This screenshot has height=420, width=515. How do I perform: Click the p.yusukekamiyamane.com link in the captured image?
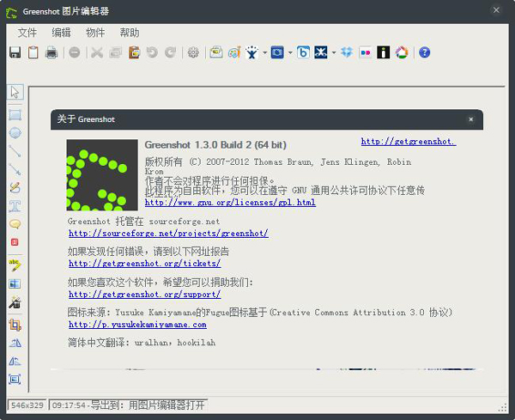tap(137, 325)
